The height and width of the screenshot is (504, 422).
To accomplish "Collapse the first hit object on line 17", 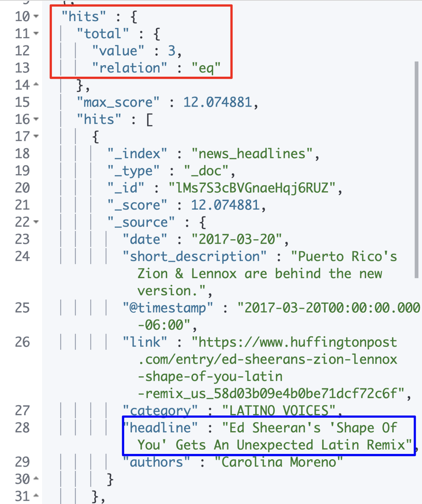I will [x=36, y=136].
